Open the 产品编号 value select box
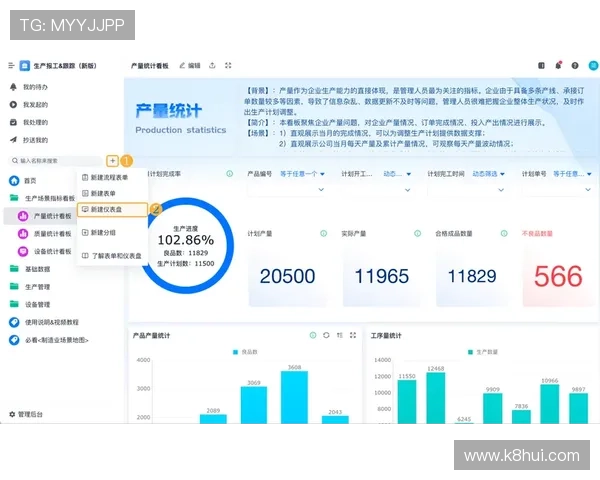This screenshot has height=480, width=600. click(286, 190)
